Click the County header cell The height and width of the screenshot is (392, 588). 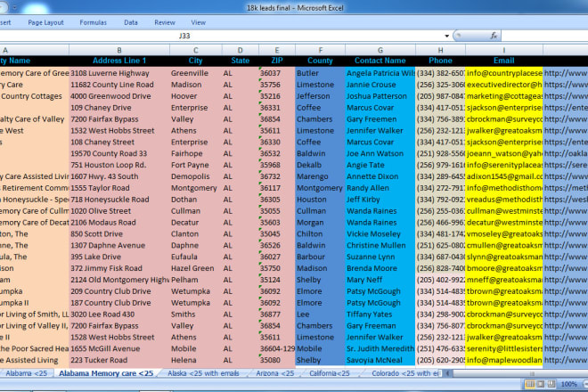pyautogui.click(x=320, y=61)
